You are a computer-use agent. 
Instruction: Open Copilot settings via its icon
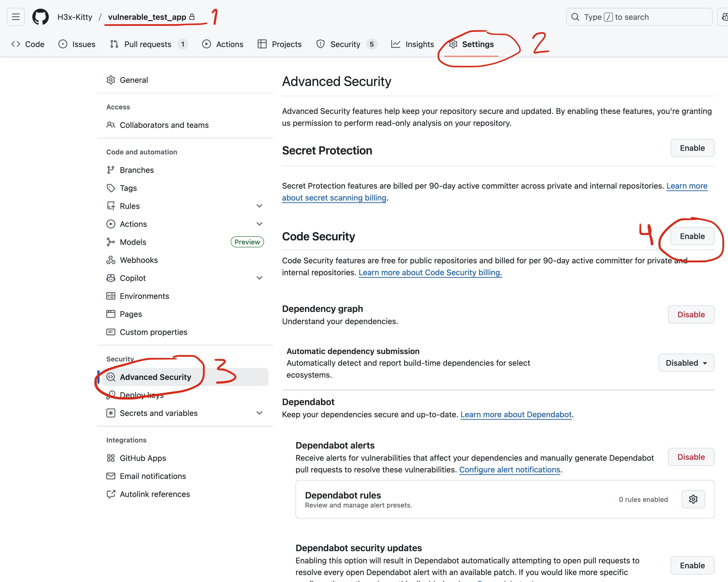point(111,278)
